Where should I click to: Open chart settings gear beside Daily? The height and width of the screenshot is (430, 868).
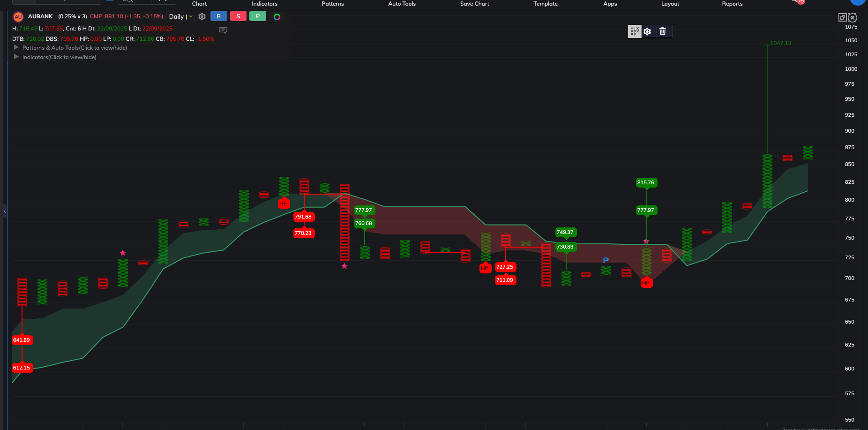coord(202,16)
